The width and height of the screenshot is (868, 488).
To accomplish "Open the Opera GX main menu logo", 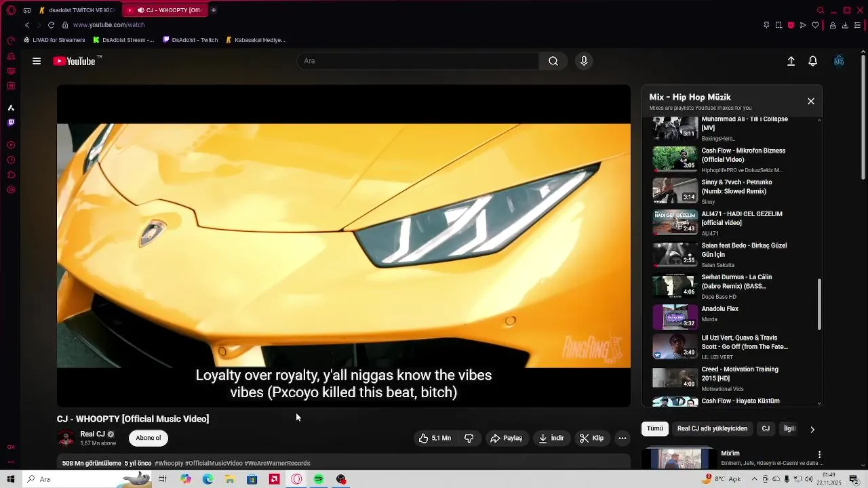I will 11,10.
